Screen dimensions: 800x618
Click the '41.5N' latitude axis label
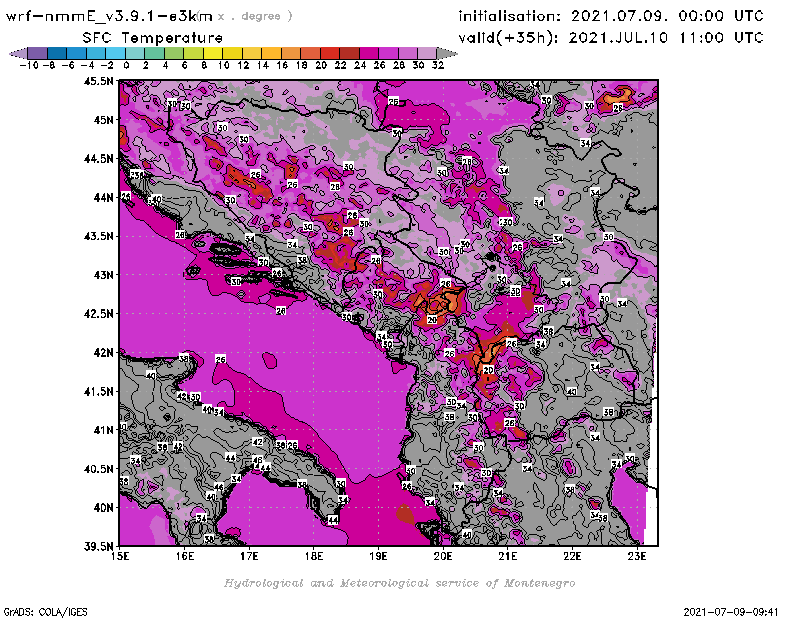98,391
